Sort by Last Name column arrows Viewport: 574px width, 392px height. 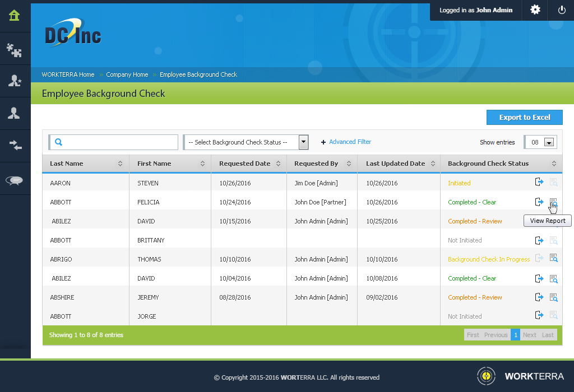click(120, 164)
